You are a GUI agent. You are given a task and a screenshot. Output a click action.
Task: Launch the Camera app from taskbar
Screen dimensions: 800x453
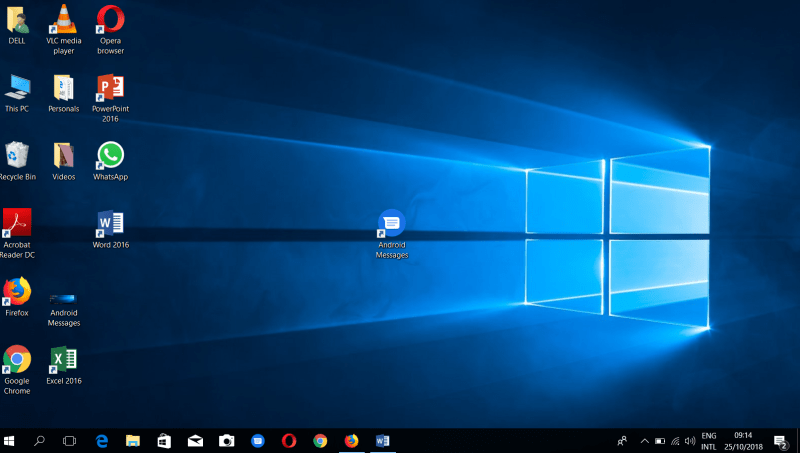226,440
